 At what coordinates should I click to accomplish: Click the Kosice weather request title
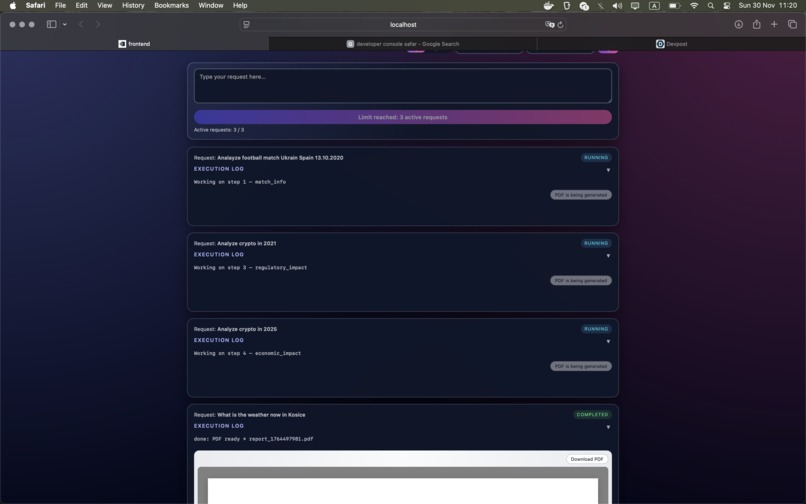(261, 415)
